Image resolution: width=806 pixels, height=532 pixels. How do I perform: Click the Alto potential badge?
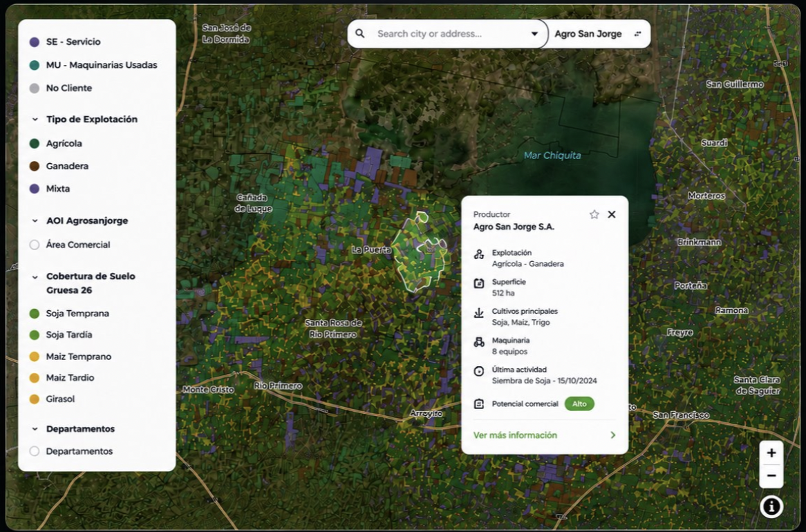coord(579,404)
